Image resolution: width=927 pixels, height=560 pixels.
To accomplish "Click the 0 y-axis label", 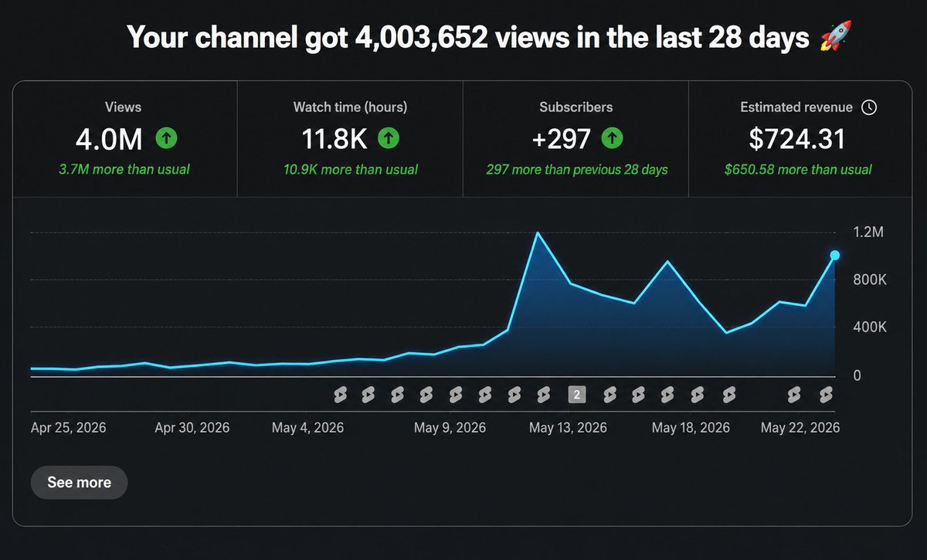I will [x=857, y=375].
